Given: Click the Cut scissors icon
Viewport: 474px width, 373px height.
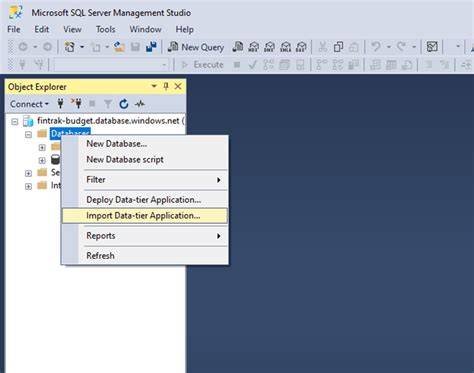Looking at the screenshot, I should click(x=322, y=47).
